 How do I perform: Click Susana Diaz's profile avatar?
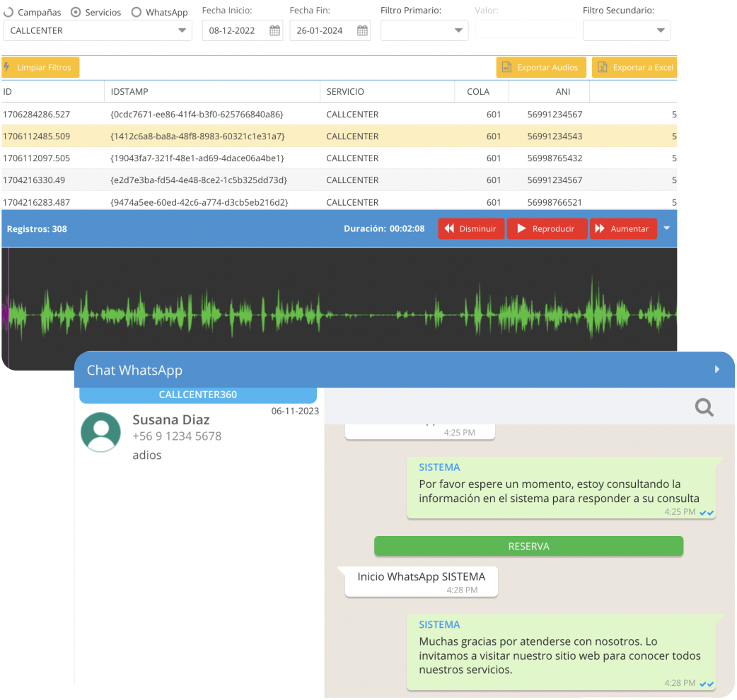tap(100, 431)
